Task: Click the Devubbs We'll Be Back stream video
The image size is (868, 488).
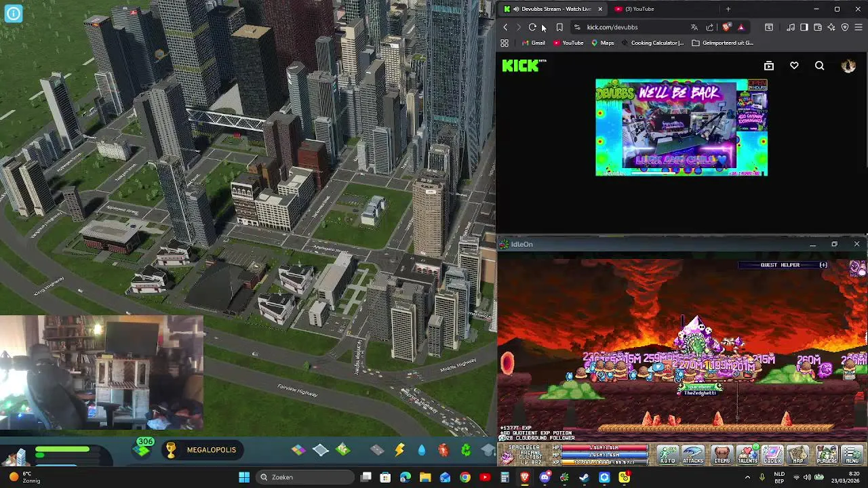Action: 682,128
